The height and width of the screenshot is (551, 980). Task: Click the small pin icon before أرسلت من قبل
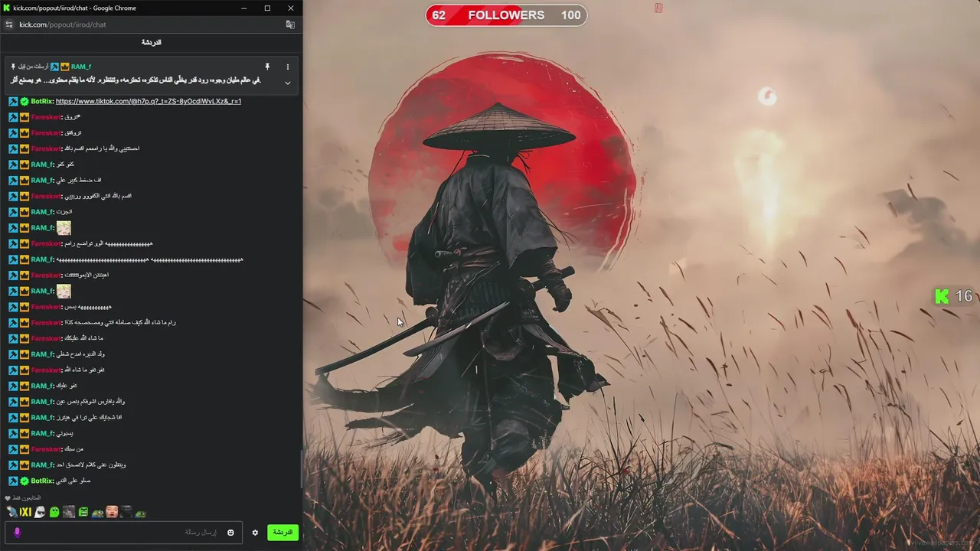click(x=13, y=67)
